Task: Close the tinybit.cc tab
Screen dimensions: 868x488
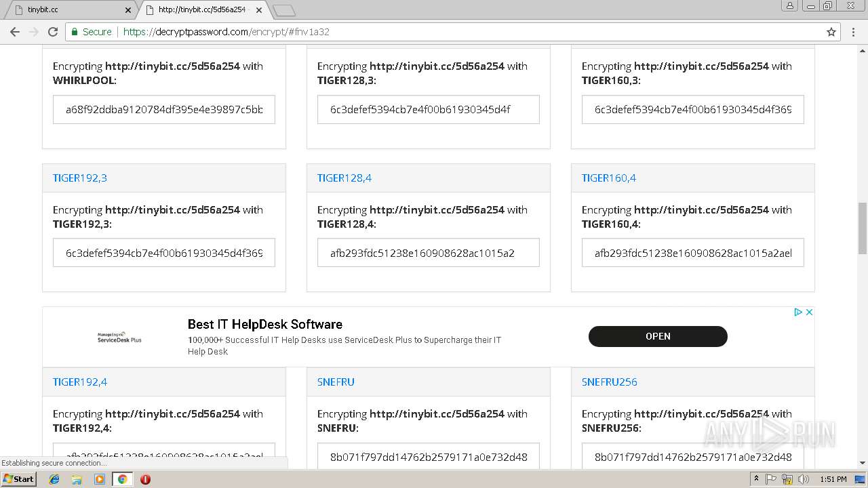Action: pyautogui.click(x=128, y=10)
